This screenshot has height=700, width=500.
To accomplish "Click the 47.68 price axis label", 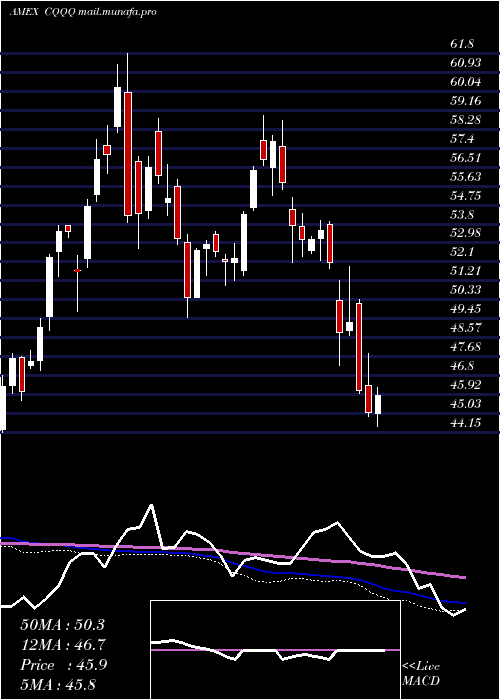I will [x=466, y=347].
